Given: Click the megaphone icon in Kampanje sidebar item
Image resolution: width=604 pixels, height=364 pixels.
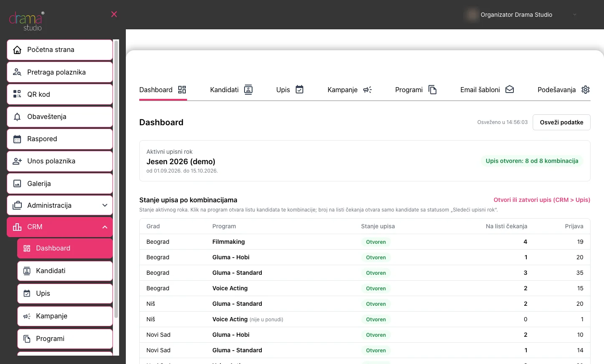Looking at the screenshot, I should 27,316.
